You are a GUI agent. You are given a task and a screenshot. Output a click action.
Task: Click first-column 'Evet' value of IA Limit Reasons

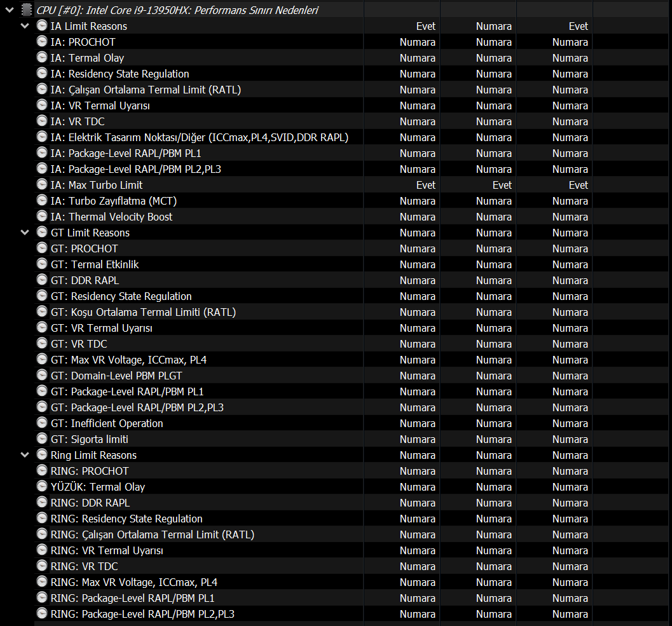[x=425, y=26]
